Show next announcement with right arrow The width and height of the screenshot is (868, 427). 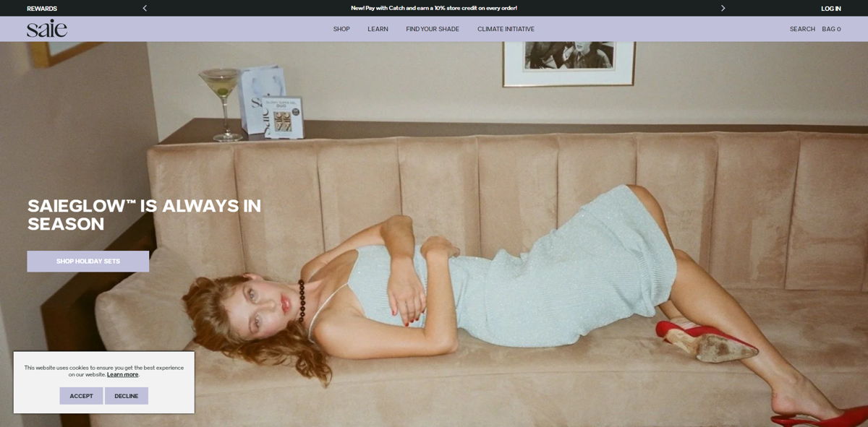pos(723,8)
